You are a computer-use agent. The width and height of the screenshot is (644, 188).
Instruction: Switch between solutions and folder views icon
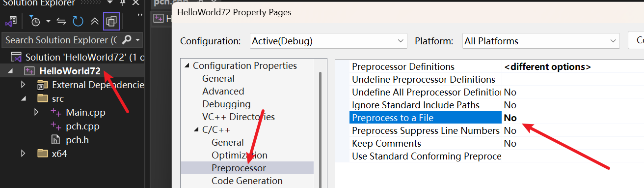click(10, 21)
